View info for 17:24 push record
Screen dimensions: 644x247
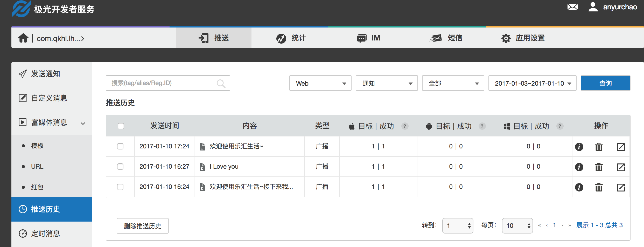point(579,147)
